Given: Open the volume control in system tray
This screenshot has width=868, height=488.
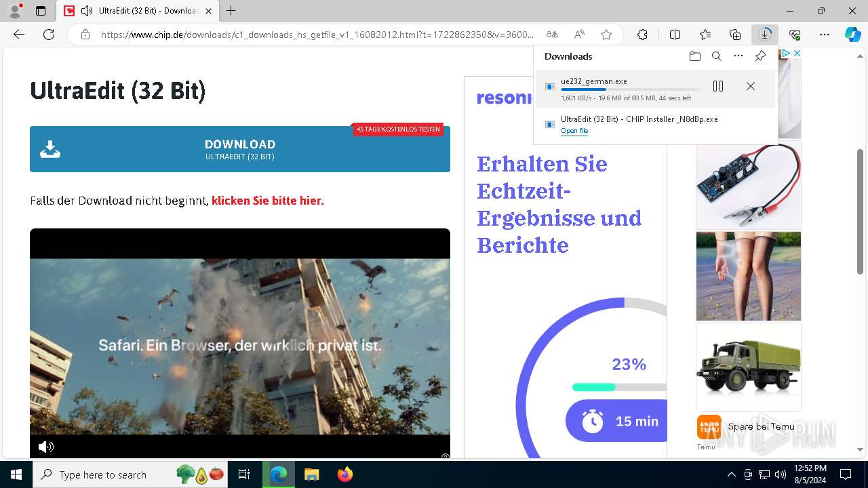Looking at the screenshot, I should pyautogui.click(x=780, y=474).
